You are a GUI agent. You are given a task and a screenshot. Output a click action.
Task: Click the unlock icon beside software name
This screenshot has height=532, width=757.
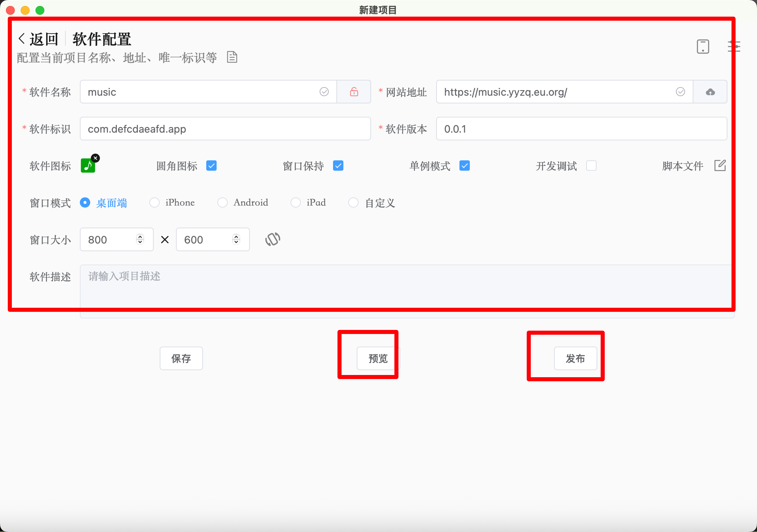click(x=354, y=92)
